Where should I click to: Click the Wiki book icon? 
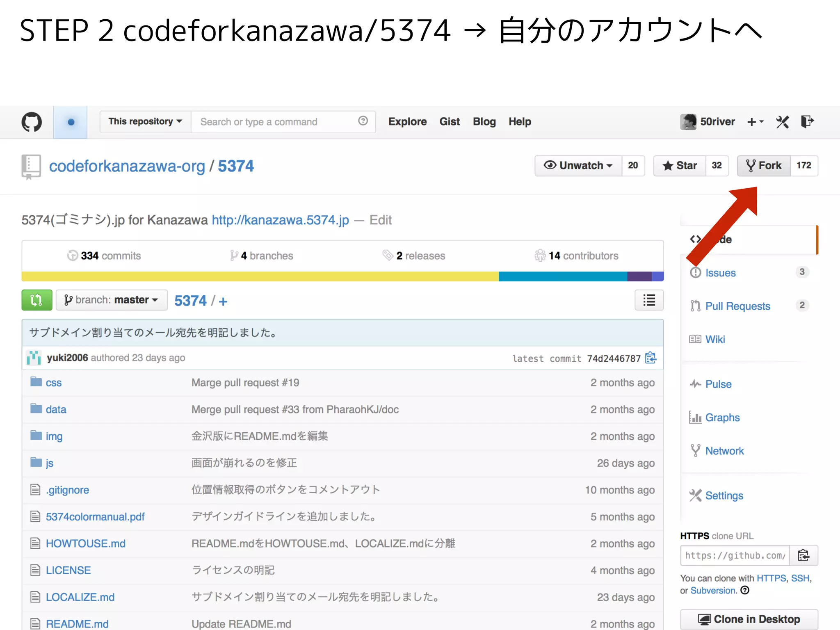coord(695,339)
